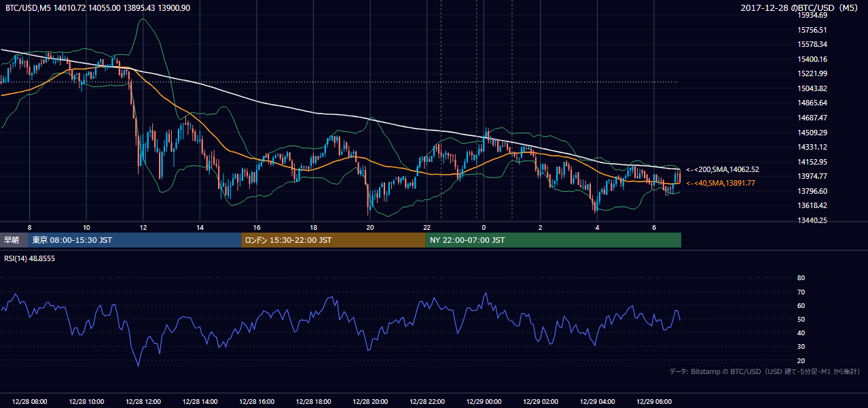
Task: Select the 40 SMA label 13891.77
Action: [721, 183]
